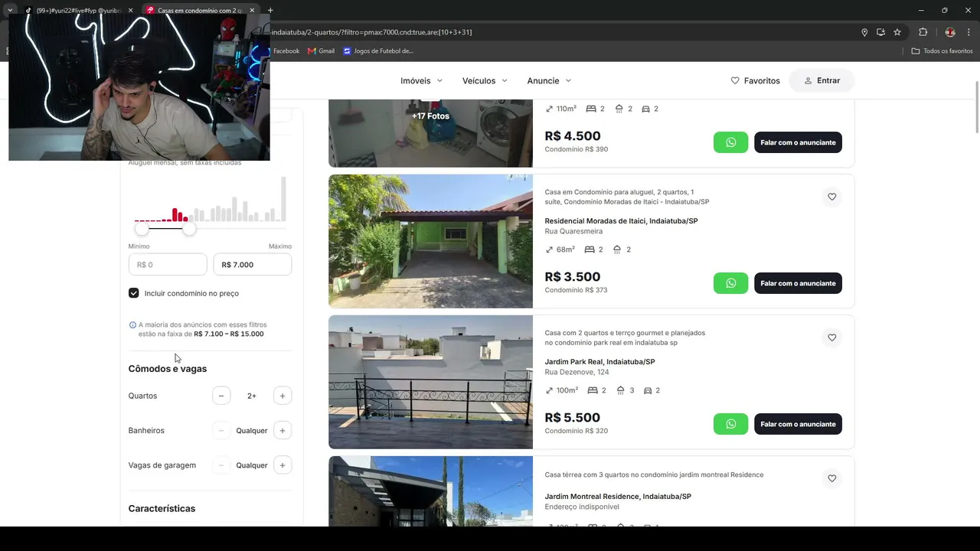Click the Entrar login button
Image resolution: width=980 pixels, height=551 pixels.
(x=822, y=80)
